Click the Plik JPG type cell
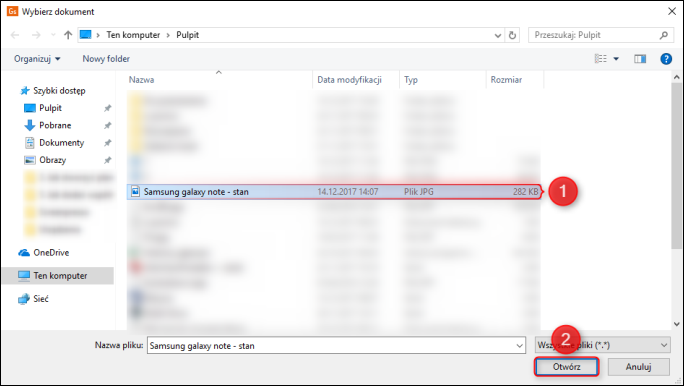Viewport: 684px width, 386px height. (x=419, y=191)
